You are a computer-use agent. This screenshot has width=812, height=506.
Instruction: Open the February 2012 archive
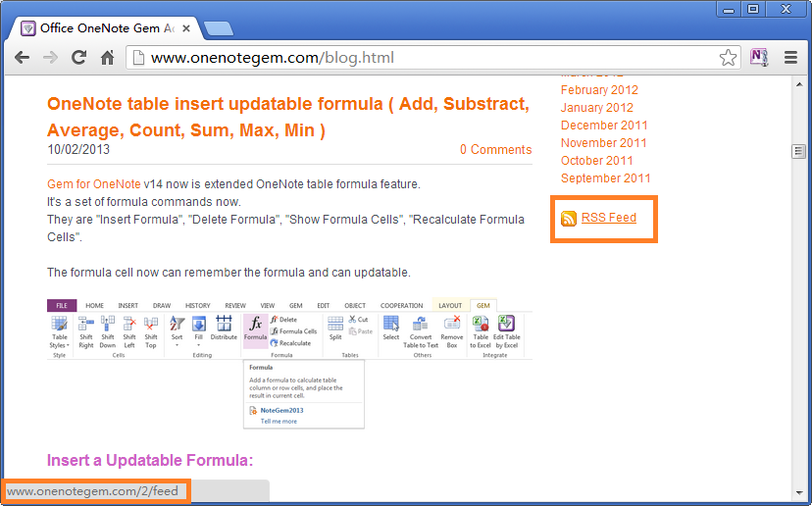click(x=599, y=90)
